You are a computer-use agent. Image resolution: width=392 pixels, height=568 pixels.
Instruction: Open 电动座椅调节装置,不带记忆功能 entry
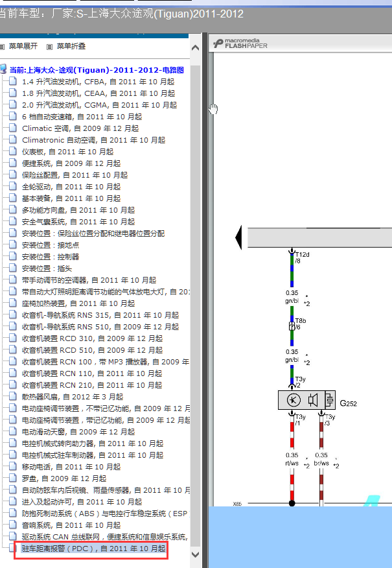[106, 408]
